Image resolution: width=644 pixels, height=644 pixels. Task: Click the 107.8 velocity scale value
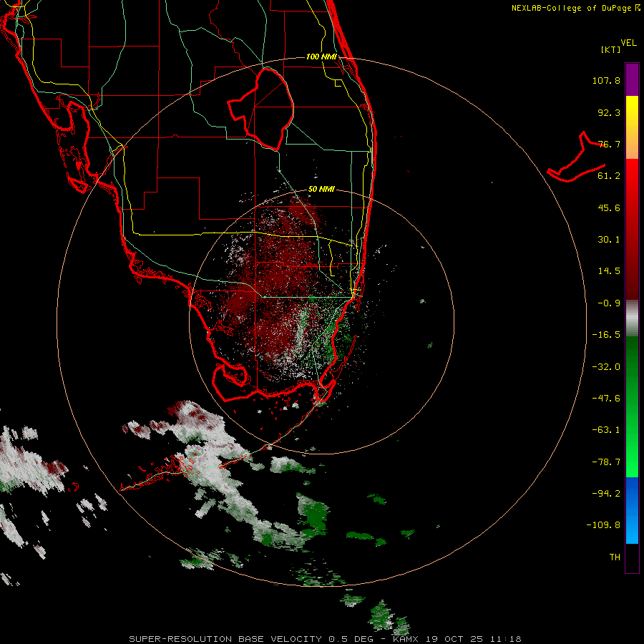(606, 80)
